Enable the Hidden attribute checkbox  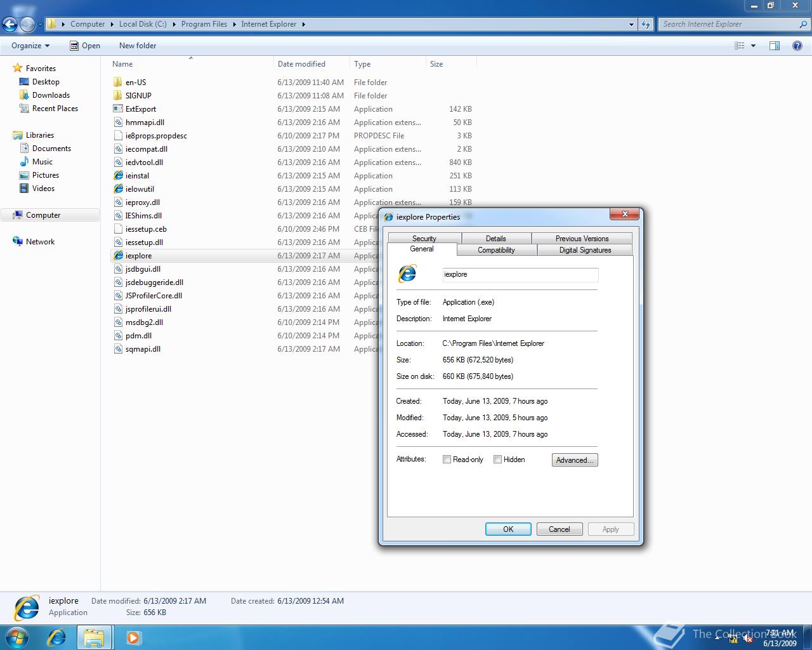pyautogui.click(x=497, y=460)
